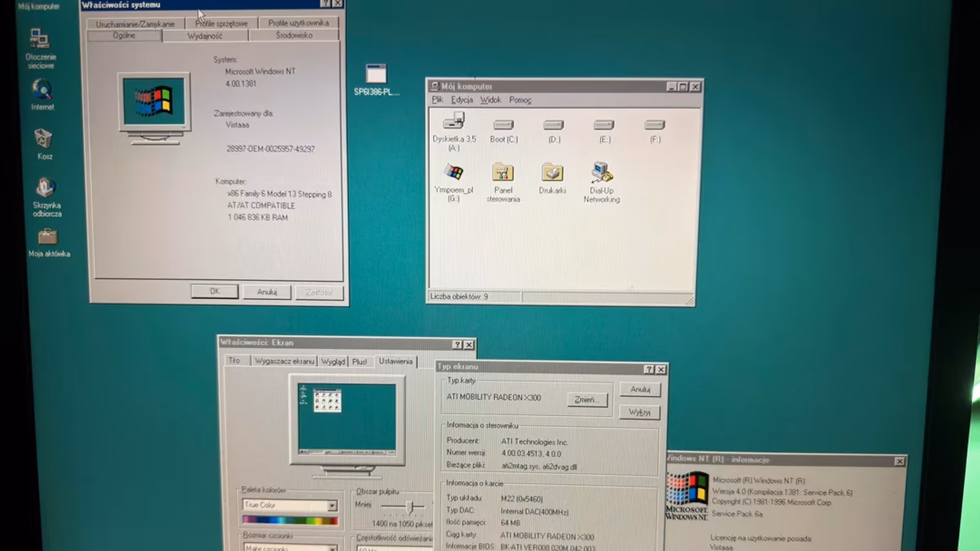Viewport: 980px width, 551px height.
Task: Select the Ustawienia tab
Action: (396, 361)
